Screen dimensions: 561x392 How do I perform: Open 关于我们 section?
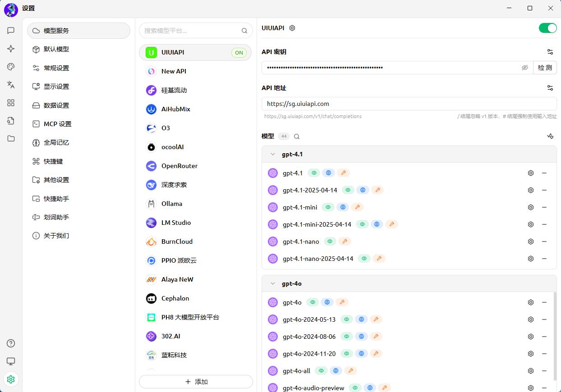(x=78, y=236)
